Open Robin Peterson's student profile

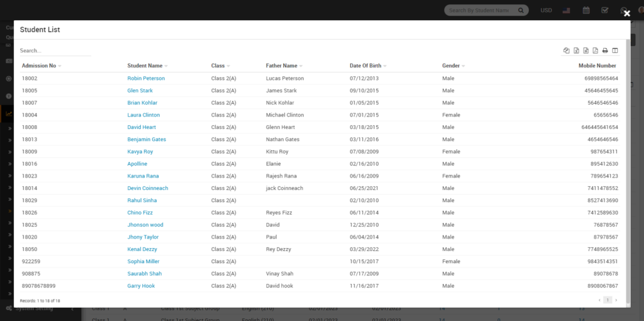click(146, 78)
